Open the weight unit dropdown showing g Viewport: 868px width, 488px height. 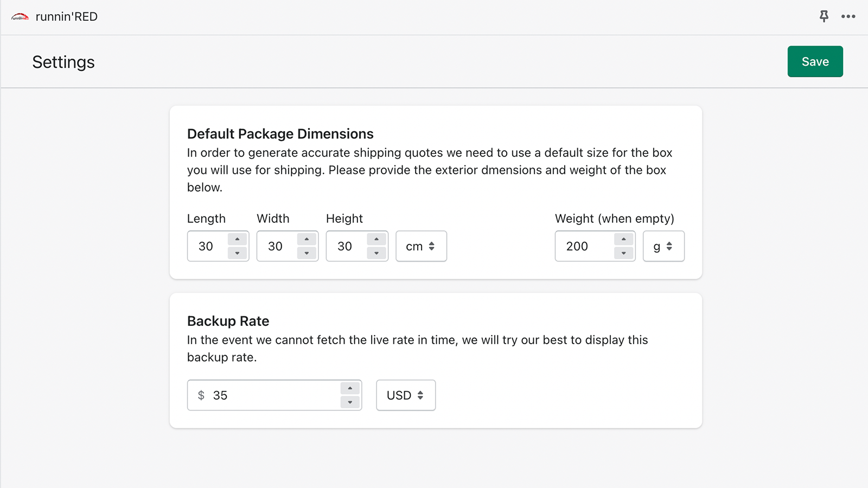(663, 246)
